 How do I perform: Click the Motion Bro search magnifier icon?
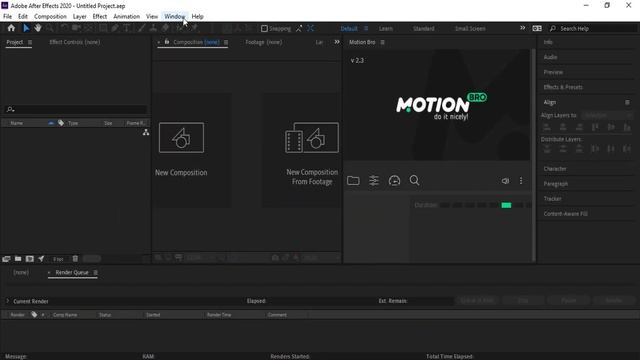point(414,180)
